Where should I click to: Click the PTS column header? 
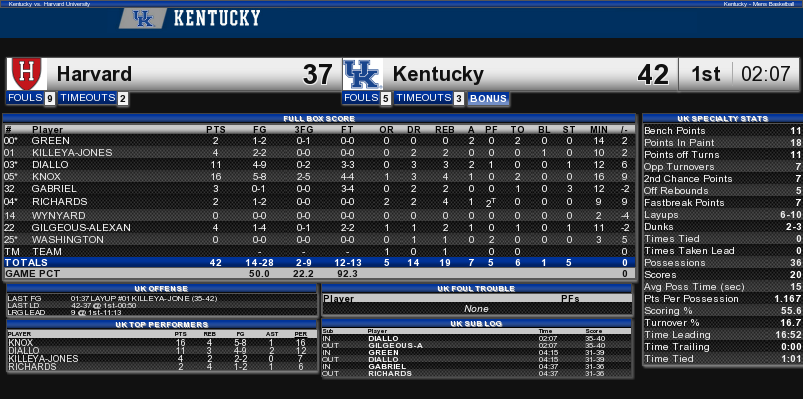point(216,130)
